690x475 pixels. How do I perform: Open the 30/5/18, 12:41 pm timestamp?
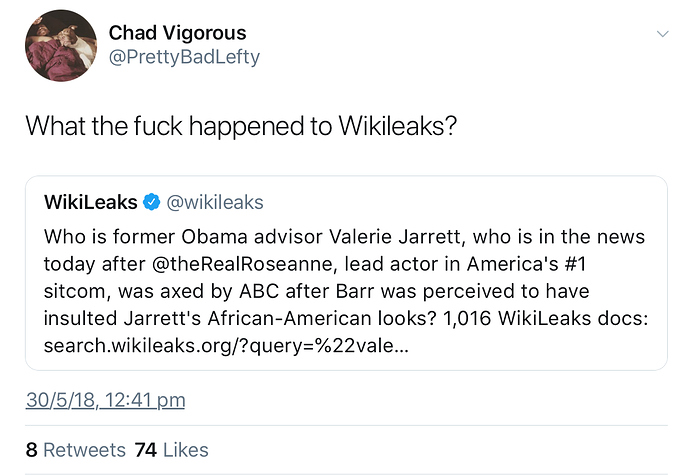(105, 400)
